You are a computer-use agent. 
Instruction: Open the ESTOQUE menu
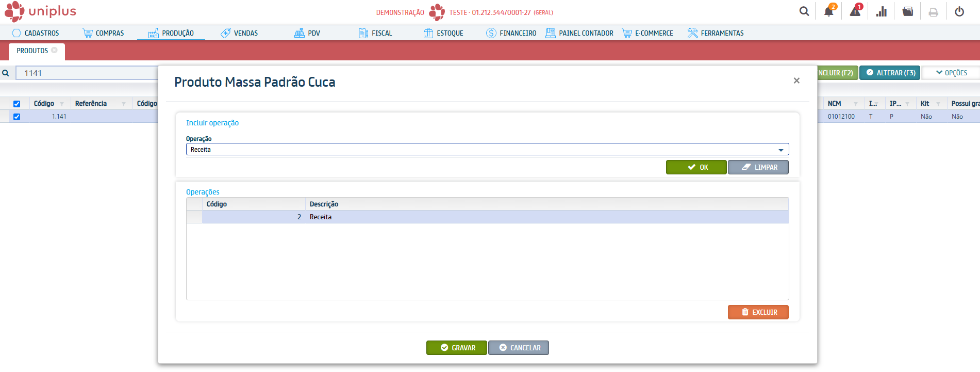click(443, 33)
